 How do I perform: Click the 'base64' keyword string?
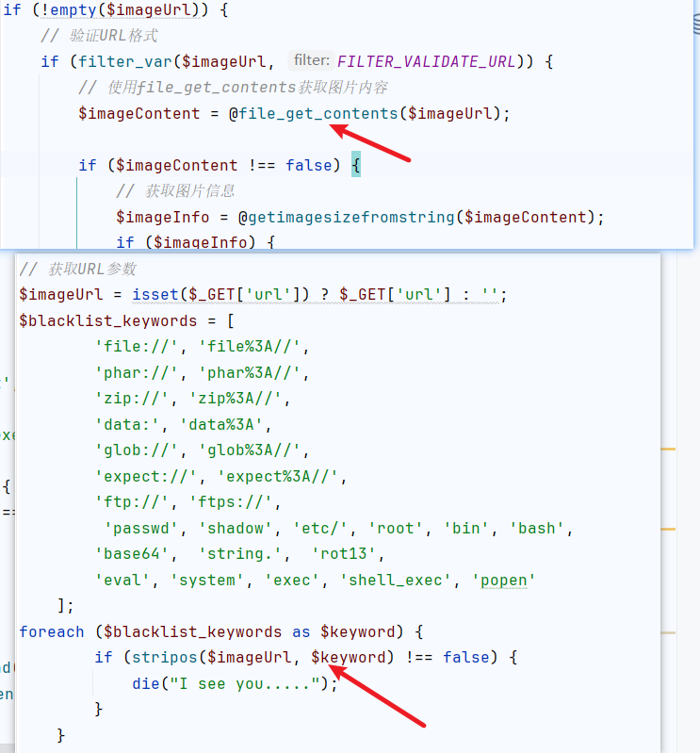pos(132,554)
